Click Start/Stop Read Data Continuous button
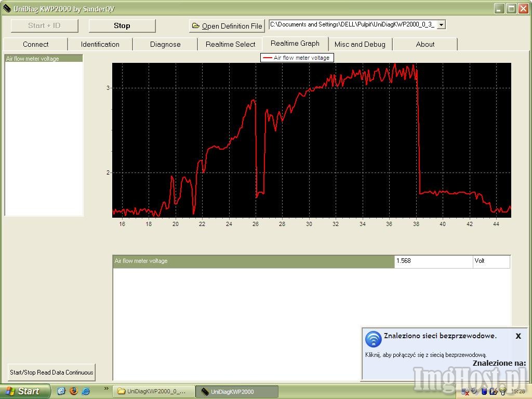532x399 pixels. click(x=51, y=373)
